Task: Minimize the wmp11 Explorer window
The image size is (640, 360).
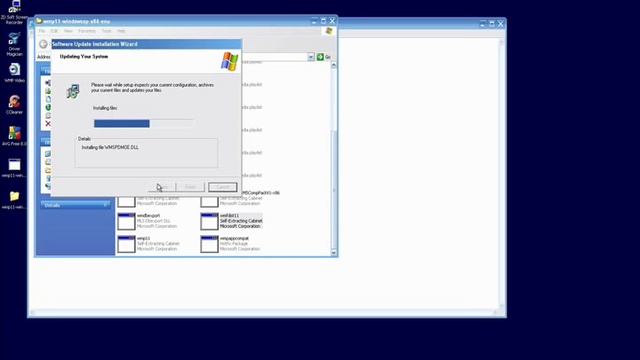Action: point(314,21)
